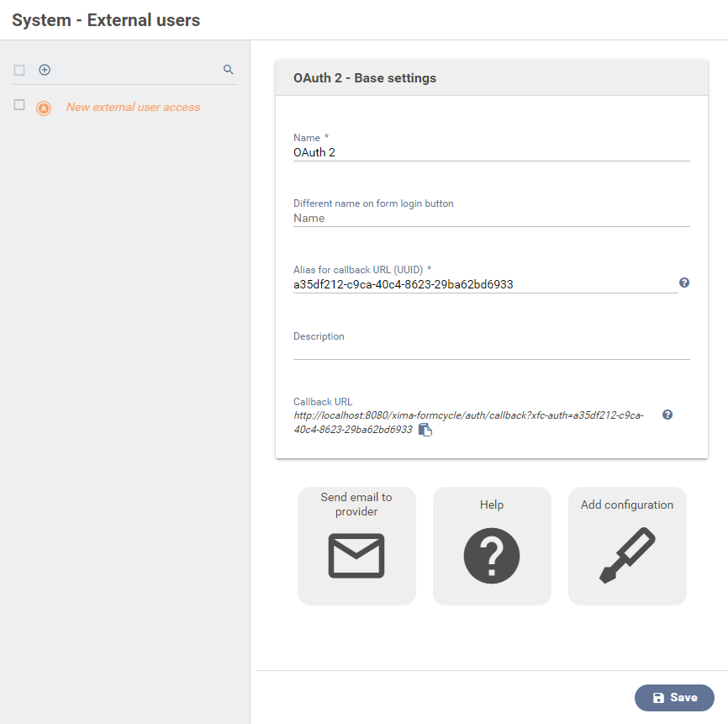Viewport: 728px width, 724px height.
Task: Click the large question mark Help icon
Action: click(x=492, y=556)
